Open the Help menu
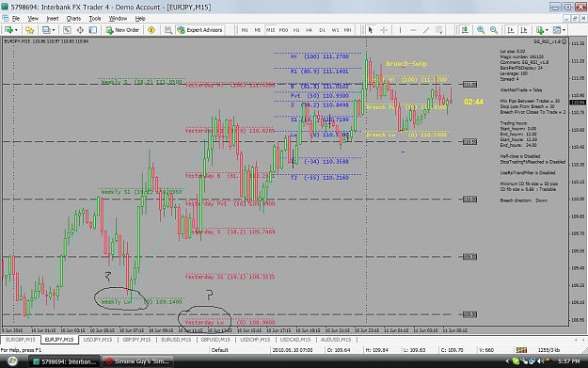 coord(140,19)
